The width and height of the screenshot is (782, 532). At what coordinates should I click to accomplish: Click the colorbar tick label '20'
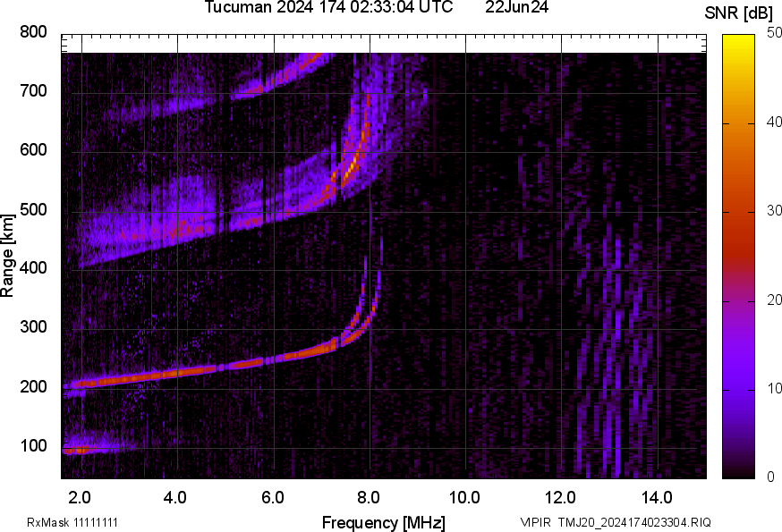point(774,300)
